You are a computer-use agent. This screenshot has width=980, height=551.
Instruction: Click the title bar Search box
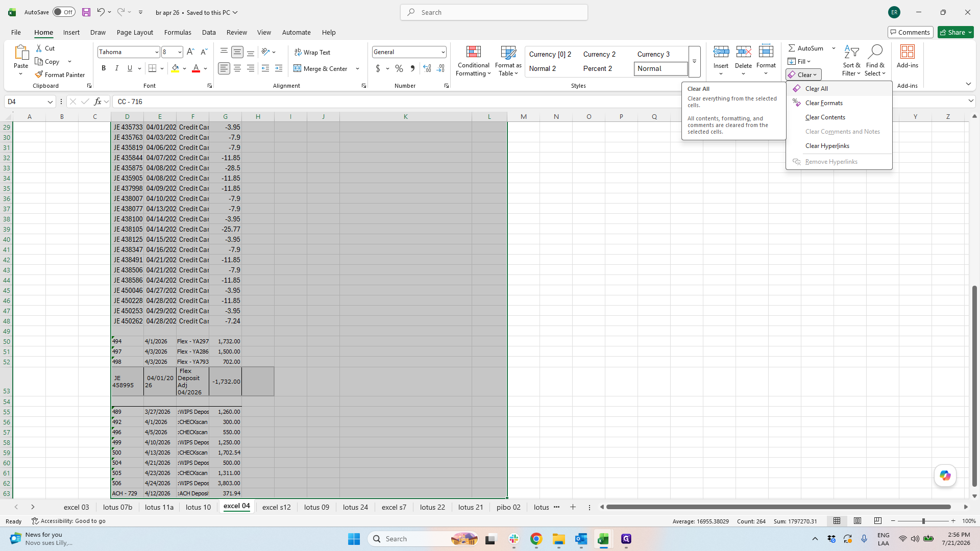494,12
